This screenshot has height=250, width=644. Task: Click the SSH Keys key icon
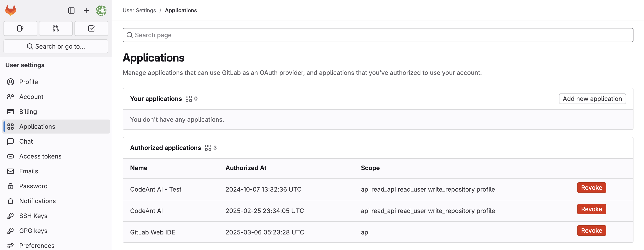[11, 216]
